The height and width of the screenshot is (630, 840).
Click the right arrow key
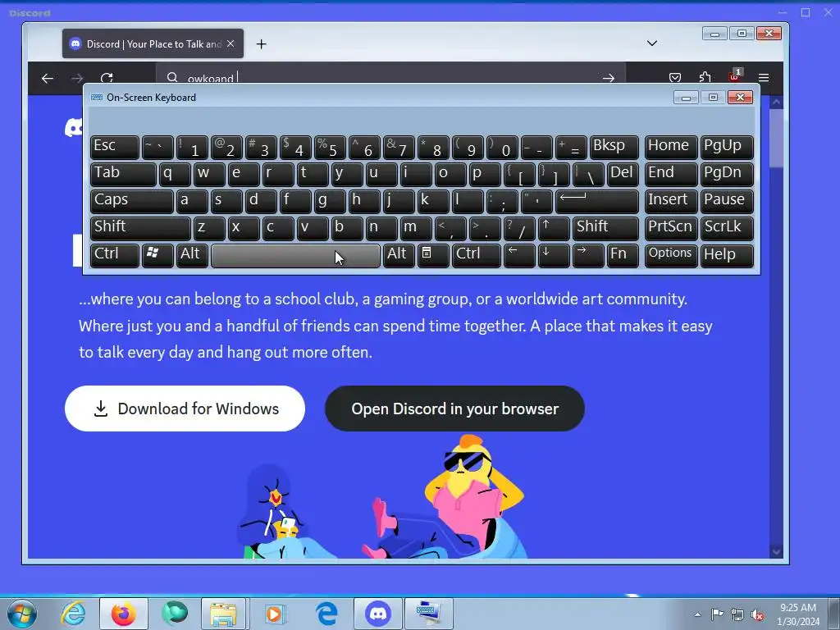(588, 255)
